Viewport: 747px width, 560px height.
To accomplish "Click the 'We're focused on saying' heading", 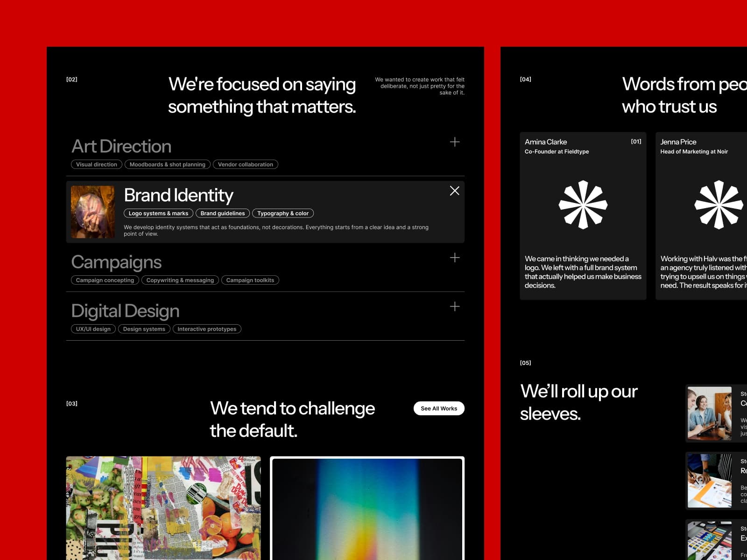I will point(262,95).
